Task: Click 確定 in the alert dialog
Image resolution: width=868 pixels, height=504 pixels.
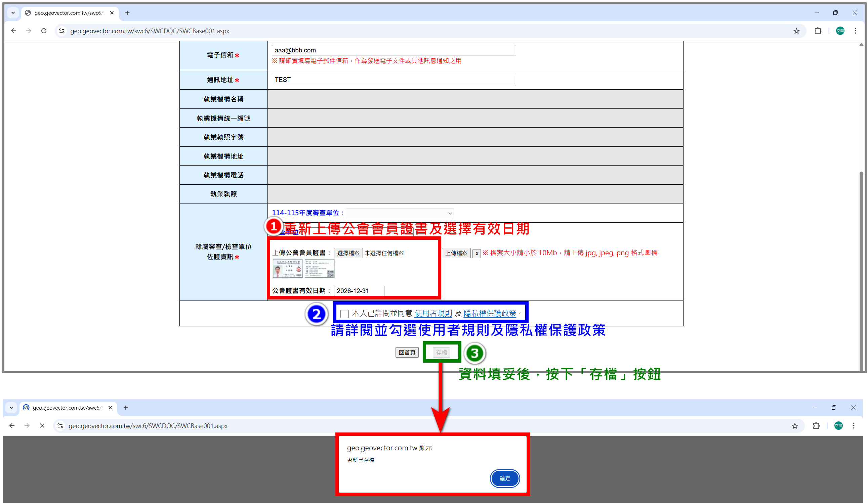Action: [505, 478]
